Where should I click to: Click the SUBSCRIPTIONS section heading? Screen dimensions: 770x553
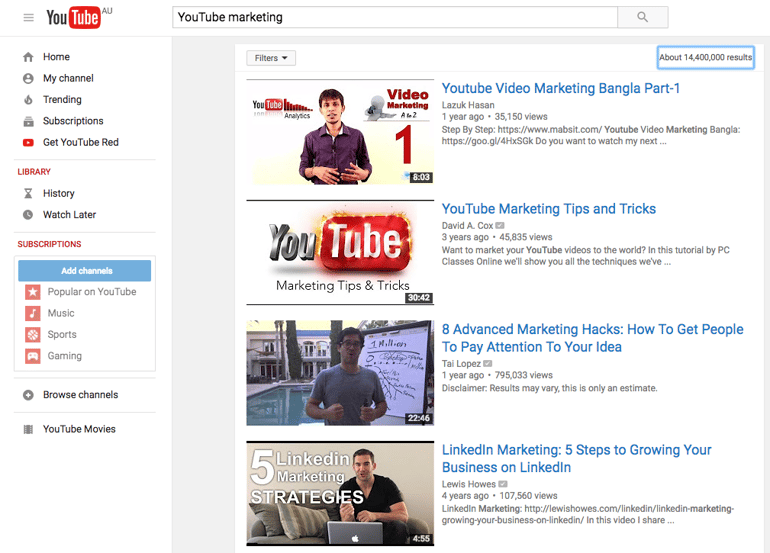(49, 244)
